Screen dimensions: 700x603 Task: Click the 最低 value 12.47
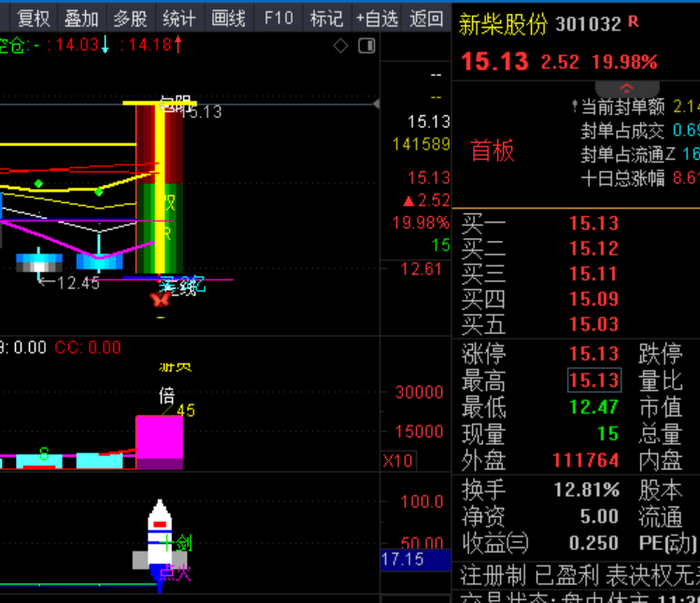click(593, 407)
